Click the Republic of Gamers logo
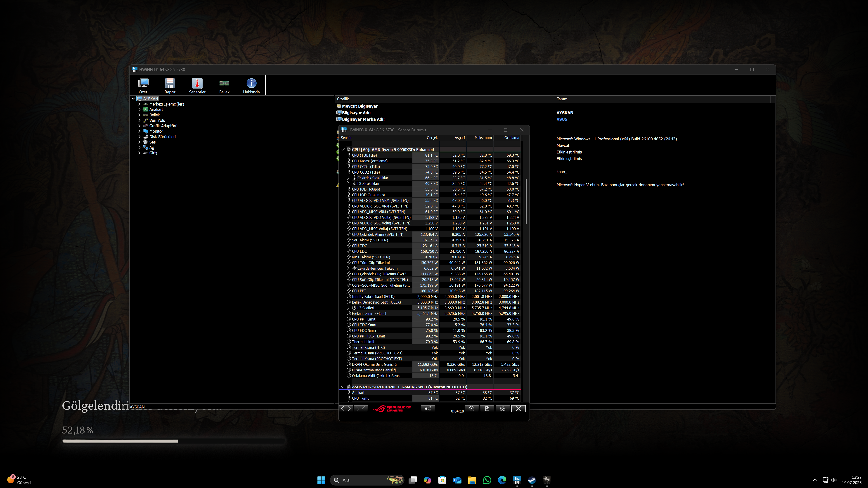 392,408
